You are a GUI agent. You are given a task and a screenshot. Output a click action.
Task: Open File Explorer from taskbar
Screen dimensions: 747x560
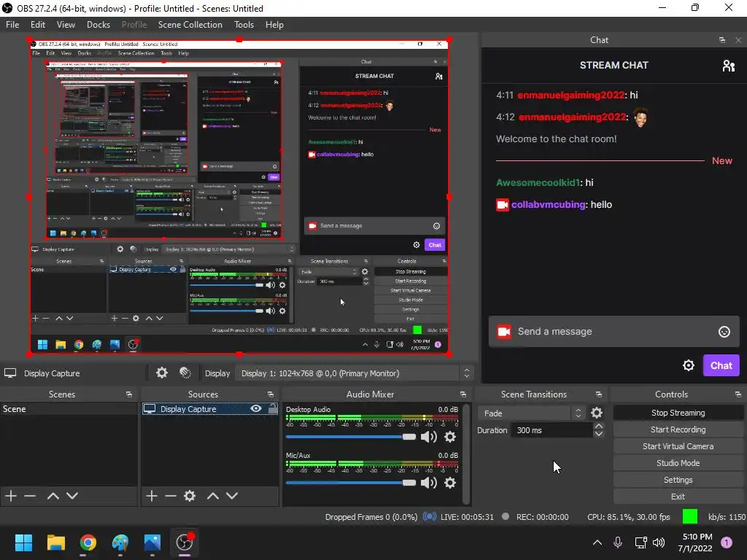point(55,542)
